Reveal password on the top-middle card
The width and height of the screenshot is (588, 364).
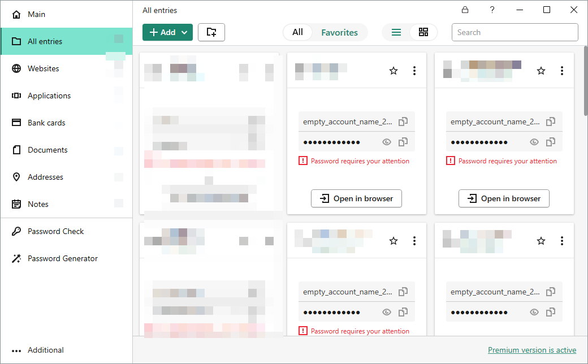[x=387, y=142]
